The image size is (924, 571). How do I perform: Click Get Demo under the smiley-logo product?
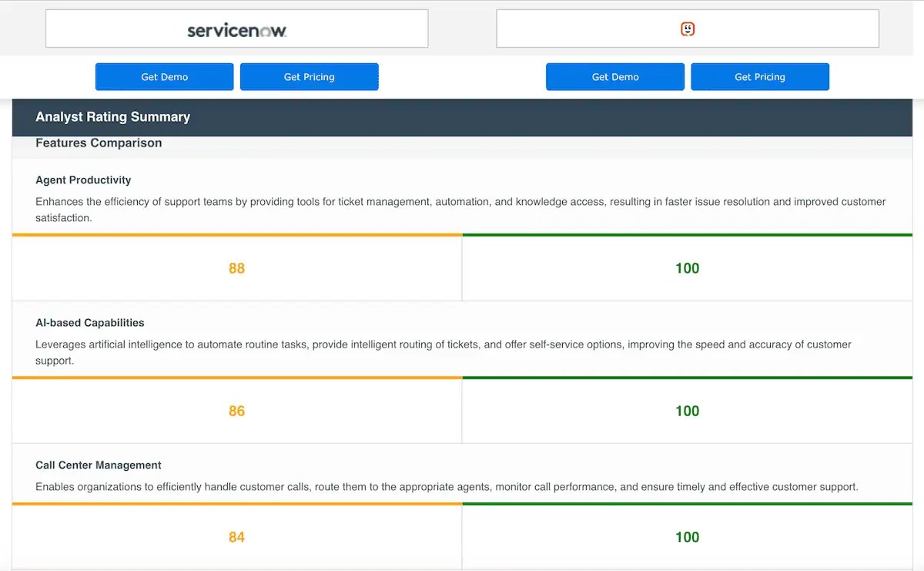(614, 76)
